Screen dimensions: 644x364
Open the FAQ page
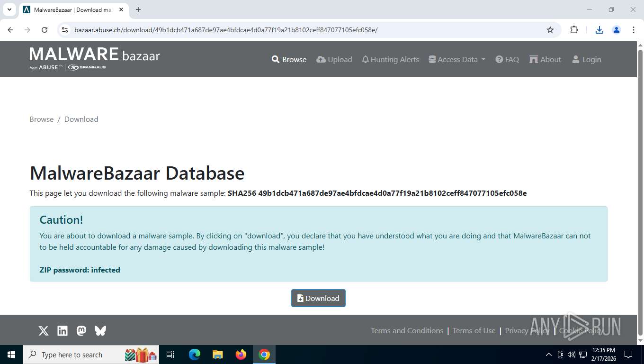click(x=507, y=59)
